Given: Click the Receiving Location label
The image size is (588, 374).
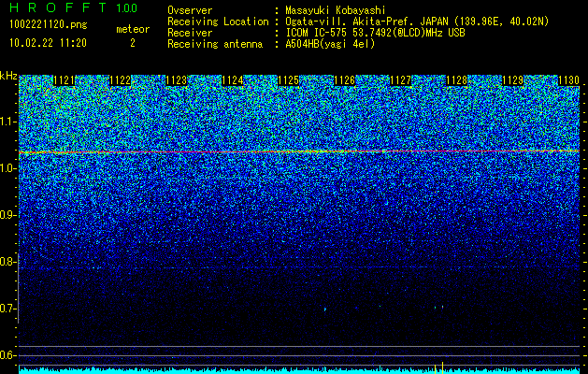Looking at the screenshot, I should click(x=218, y=22).
